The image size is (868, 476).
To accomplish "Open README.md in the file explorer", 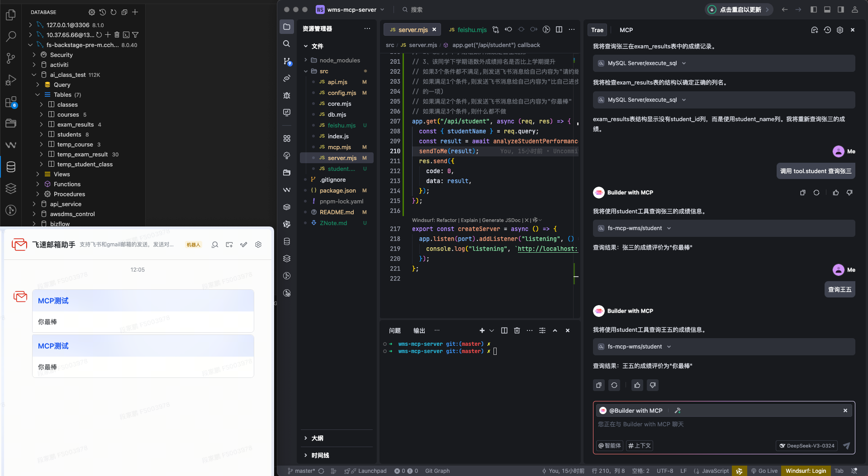I will [337, 212].
